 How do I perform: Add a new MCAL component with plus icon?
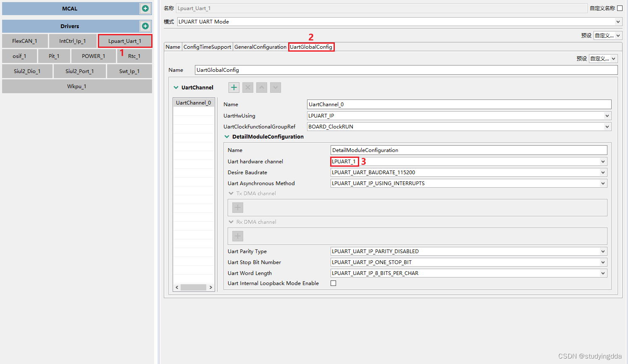point(145,8)
